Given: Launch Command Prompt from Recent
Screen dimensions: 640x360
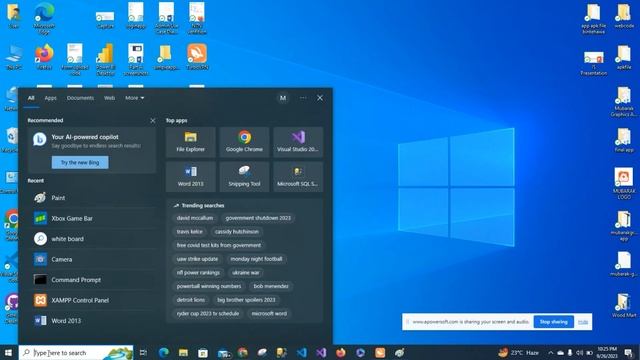Looking at the screenshot, I should coord(93,280).
